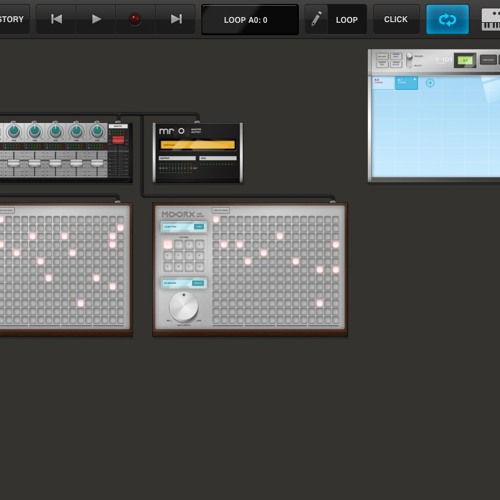Select the blue A1 block in T-101
The height and width of the screenshot is (500, 500).
click(x=406, y=83)
